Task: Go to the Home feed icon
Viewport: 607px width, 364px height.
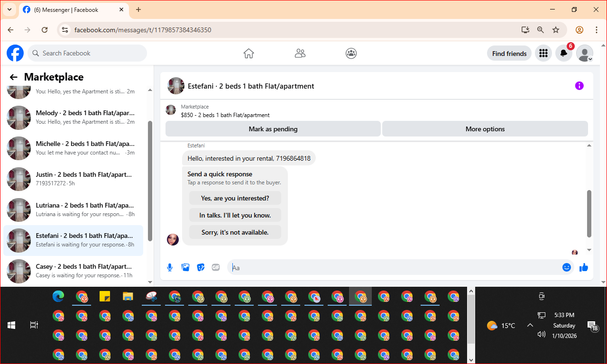Action: tap(248, 54)
